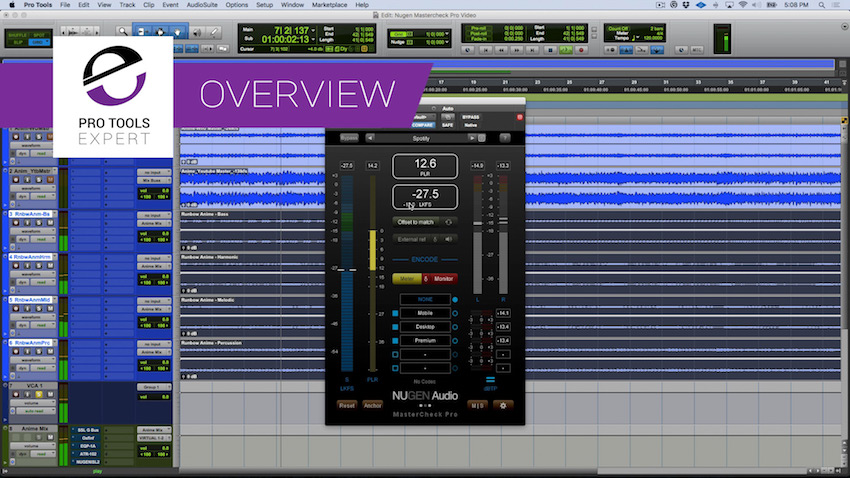The width and height of the screenshot is (850, 478).
Task: Toggle the Premium codec checkbox
Action: (x=395, y=341)
